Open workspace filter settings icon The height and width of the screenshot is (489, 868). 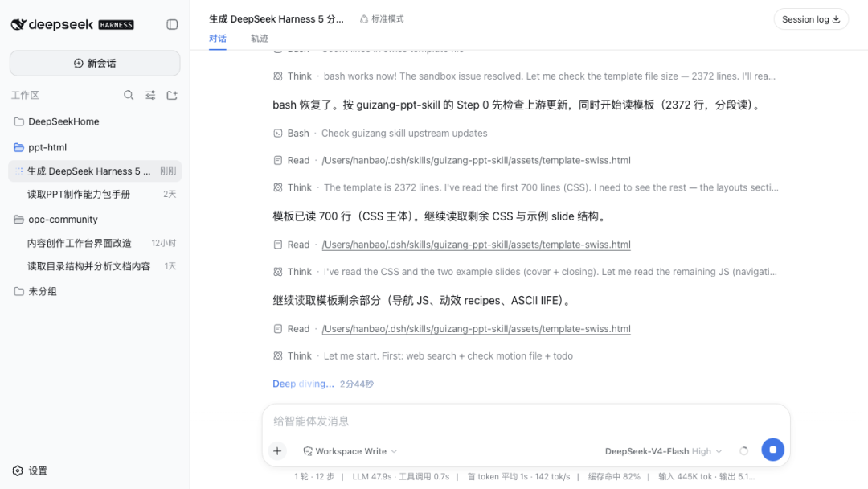pos(150,95)
